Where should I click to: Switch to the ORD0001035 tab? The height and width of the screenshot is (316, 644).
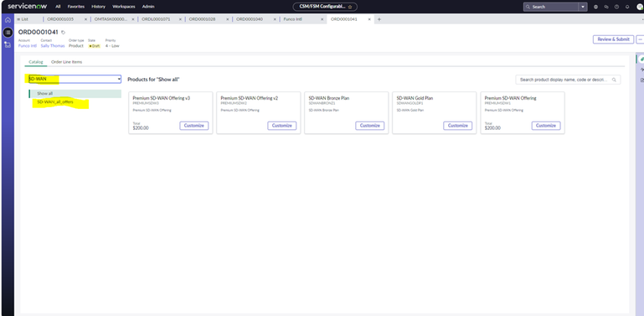[60, 19]
